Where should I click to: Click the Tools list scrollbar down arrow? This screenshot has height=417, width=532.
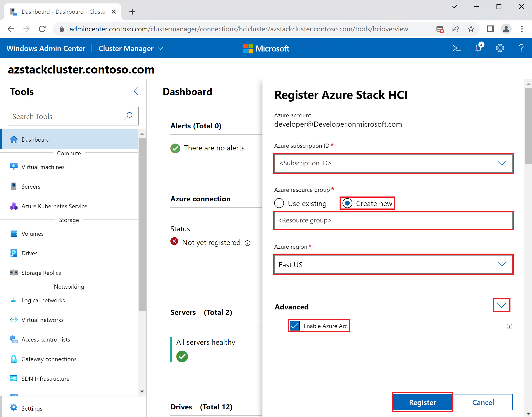click(142, 392)
